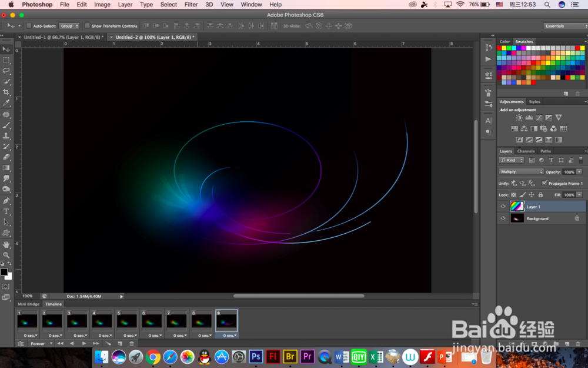Click the Photo Filter adjustment icon

(544, 129)
